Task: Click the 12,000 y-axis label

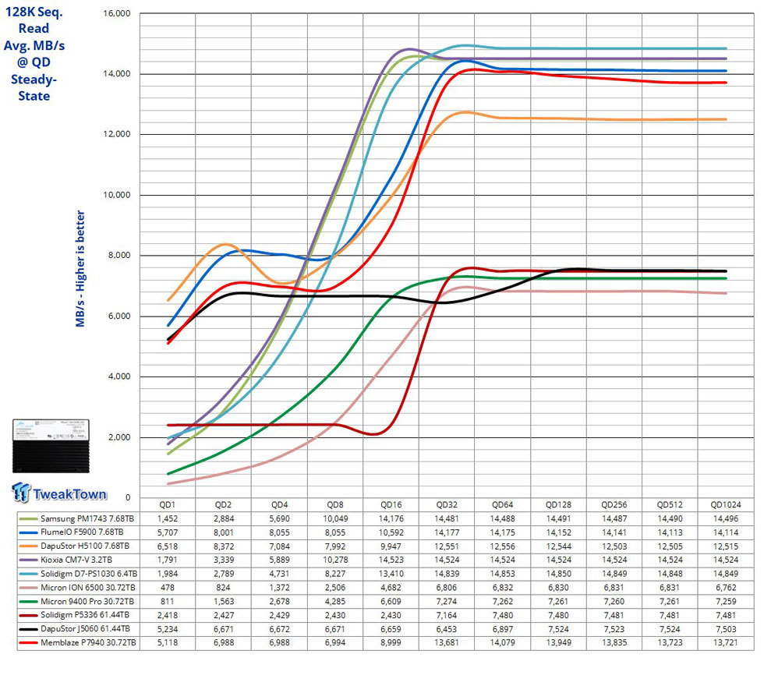Action: point(117,134)
